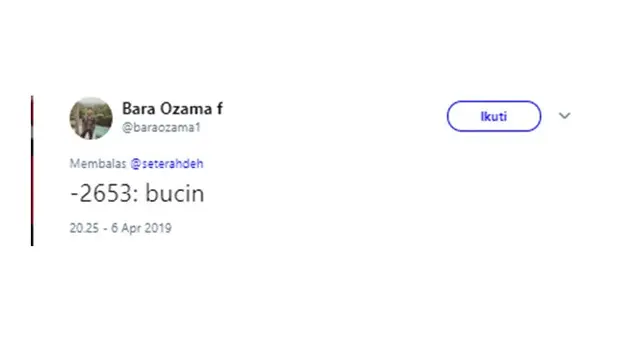Click the display name Bara Ozama f

pos(172,109)
